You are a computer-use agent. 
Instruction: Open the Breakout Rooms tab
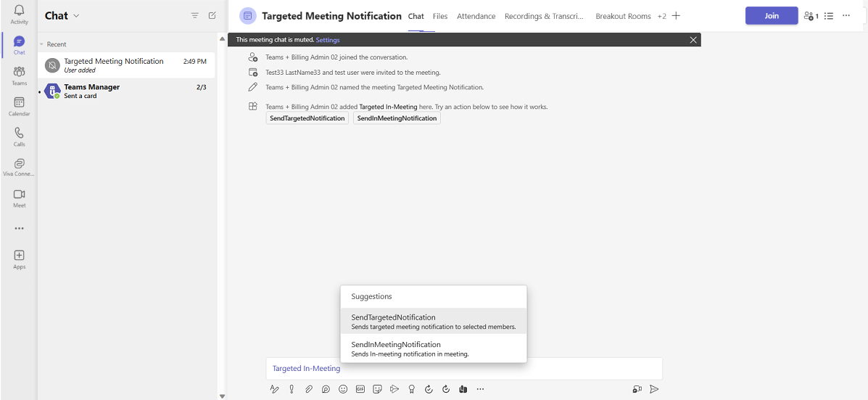[624, 16]
